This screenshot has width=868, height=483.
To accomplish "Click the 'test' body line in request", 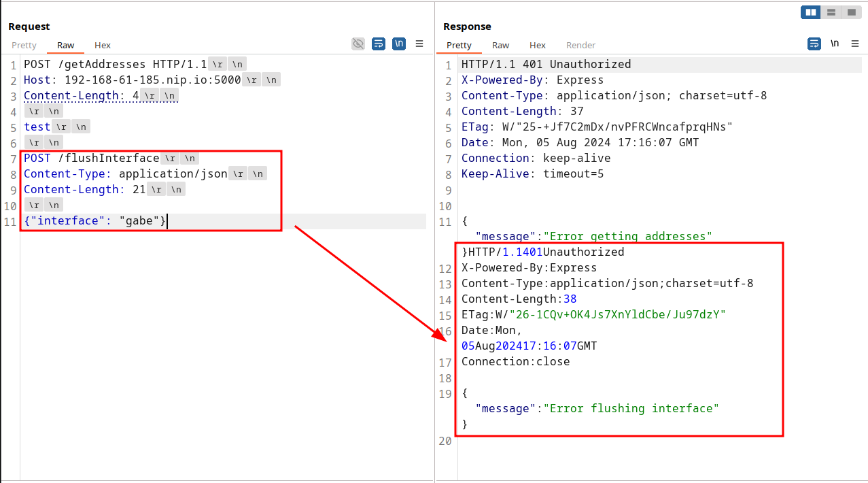I will 37,127.
